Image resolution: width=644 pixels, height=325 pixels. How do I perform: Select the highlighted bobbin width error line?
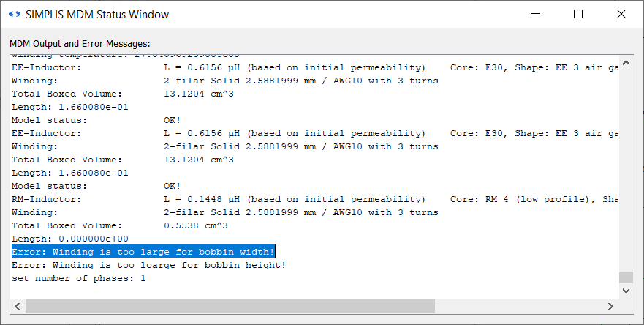[143, 252]
